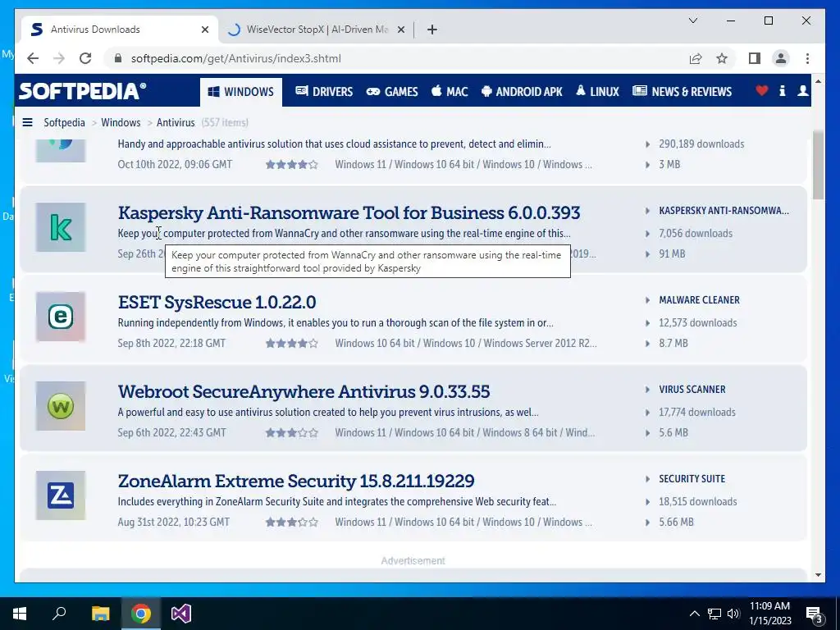Open Webroot SecureAnywhere Antivirus link

tap(304, 391)
